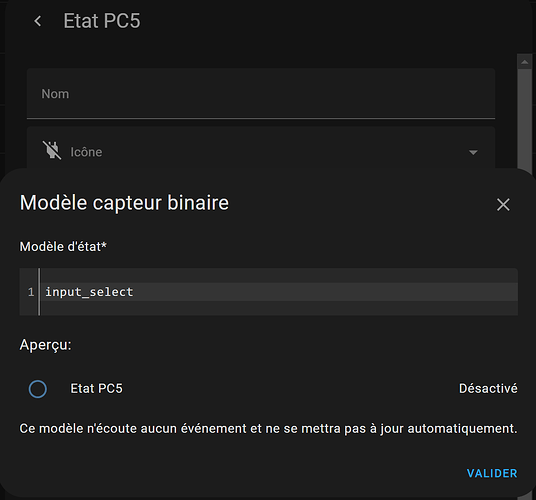Click blank editor area after input_select text
The height and width of the screenshot is (500, 536).
coord(325,292)
